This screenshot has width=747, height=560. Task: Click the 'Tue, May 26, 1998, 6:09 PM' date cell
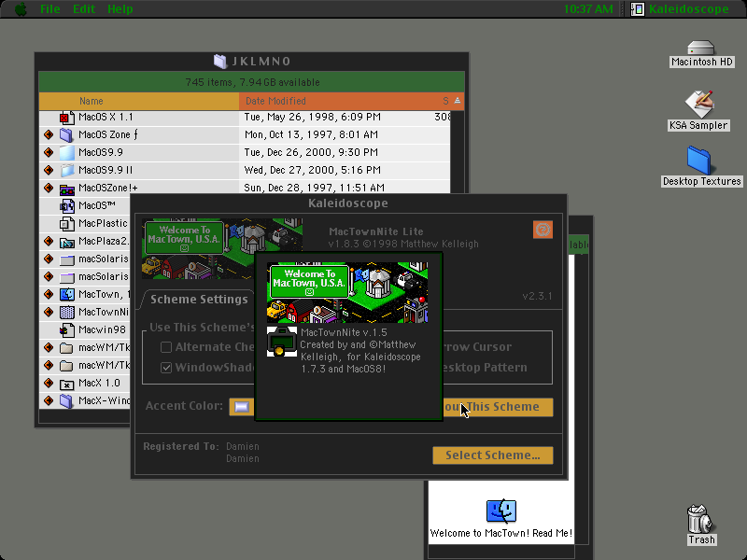[x=312, y=118]
